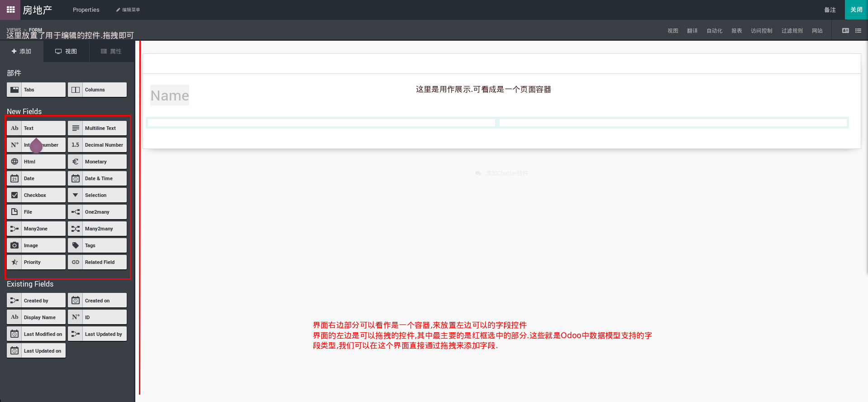Viewport: 868px width, 402px height.
Task: Pick the Image field camera icon
Action: click(x=14, y=245)
